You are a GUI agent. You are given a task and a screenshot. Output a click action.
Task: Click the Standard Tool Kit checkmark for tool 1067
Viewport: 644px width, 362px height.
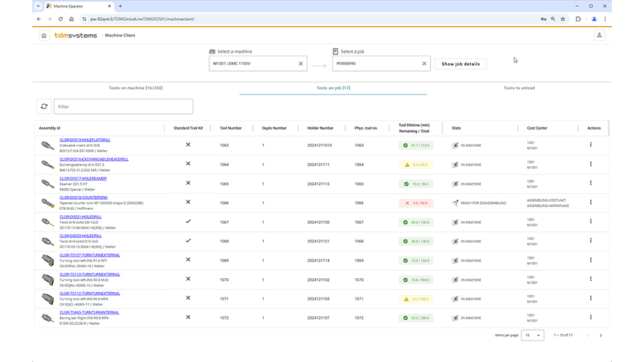188,221
